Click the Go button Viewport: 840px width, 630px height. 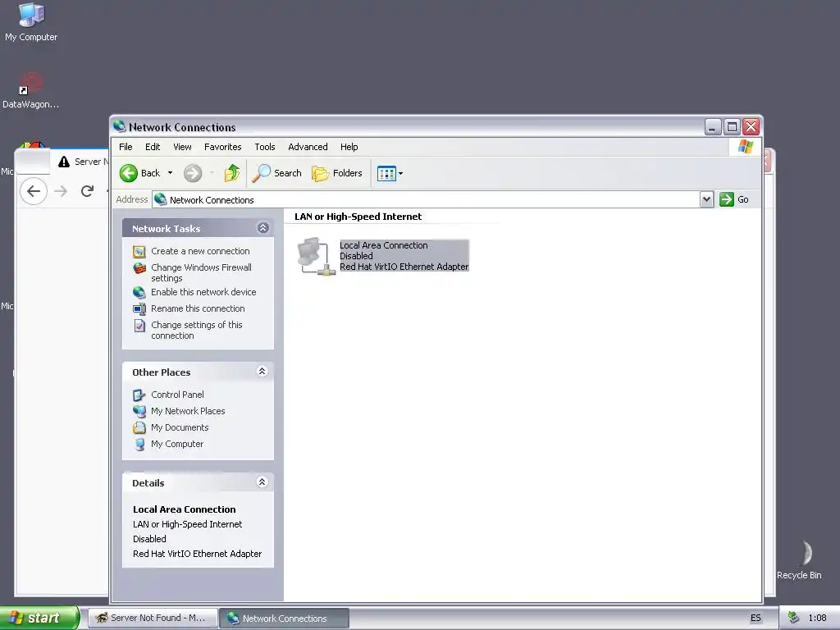tap(734, 199)
